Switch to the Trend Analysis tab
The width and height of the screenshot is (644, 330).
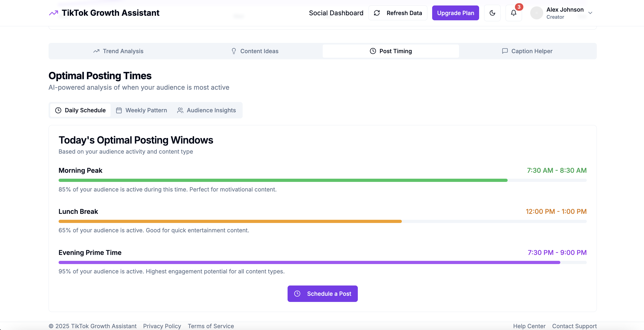[x=118, y=51]
